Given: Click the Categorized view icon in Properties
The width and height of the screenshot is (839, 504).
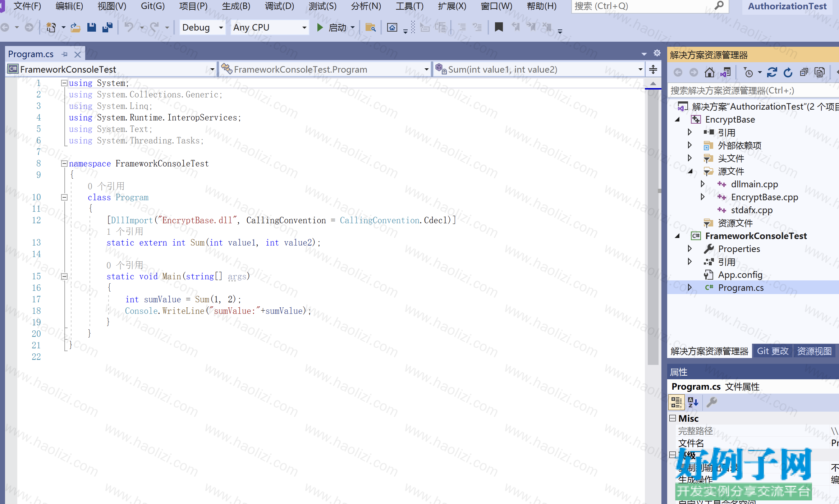Looking at the screenshot, I should [676, 402].
